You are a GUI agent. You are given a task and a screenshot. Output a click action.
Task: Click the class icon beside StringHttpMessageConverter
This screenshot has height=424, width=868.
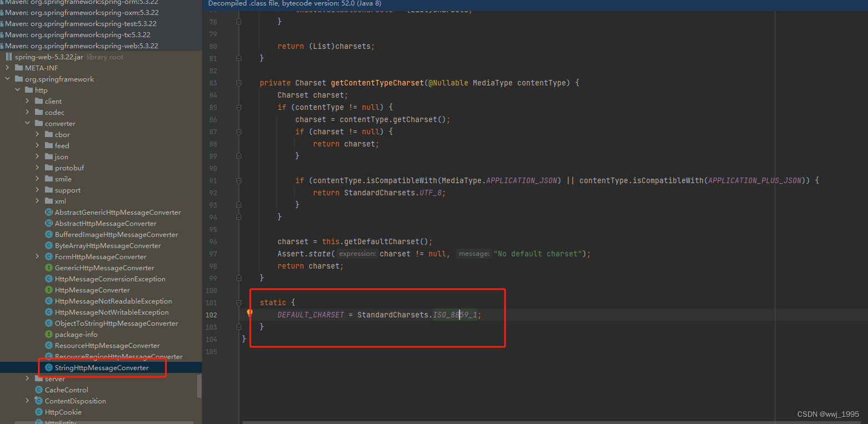click(x=51, y=367)
